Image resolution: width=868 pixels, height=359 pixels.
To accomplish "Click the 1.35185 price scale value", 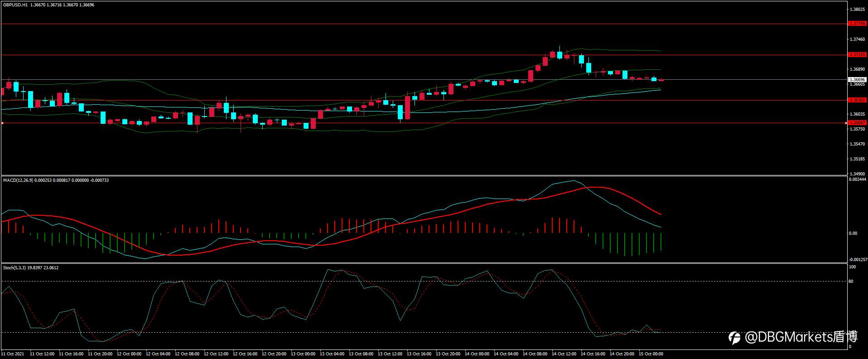I will coord(858,159).
